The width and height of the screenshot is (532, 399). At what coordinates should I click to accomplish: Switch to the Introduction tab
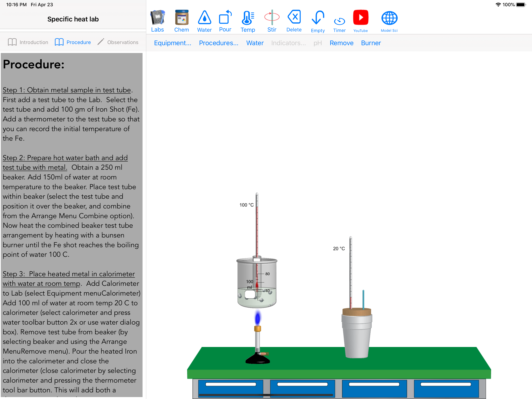(28, 42)
